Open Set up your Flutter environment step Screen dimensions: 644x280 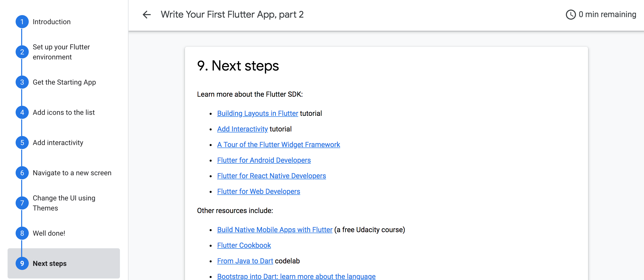[x=61, y=52]
